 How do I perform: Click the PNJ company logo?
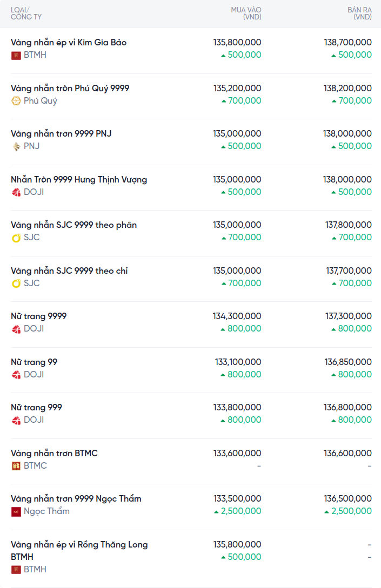[x=16, y=146]
